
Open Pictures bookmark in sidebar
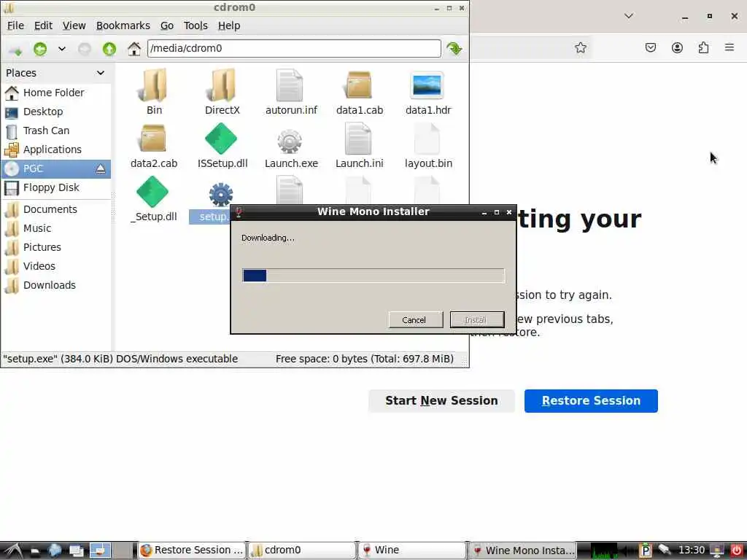55,248
